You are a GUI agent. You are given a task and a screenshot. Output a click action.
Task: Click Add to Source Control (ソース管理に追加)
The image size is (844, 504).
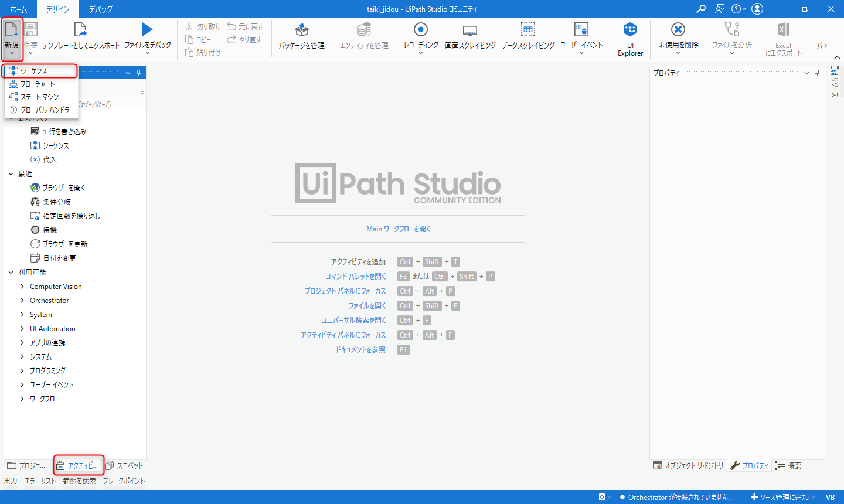pos(782,497)
